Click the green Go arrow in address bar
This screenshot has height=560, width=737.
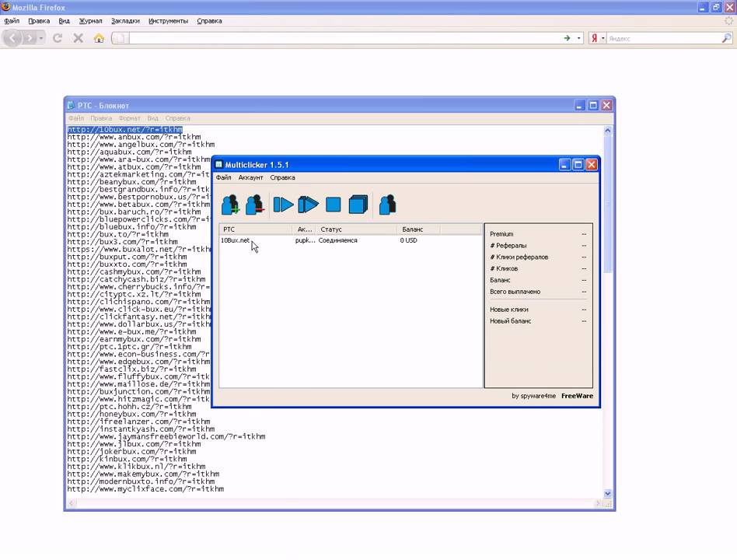pos(567,38)
